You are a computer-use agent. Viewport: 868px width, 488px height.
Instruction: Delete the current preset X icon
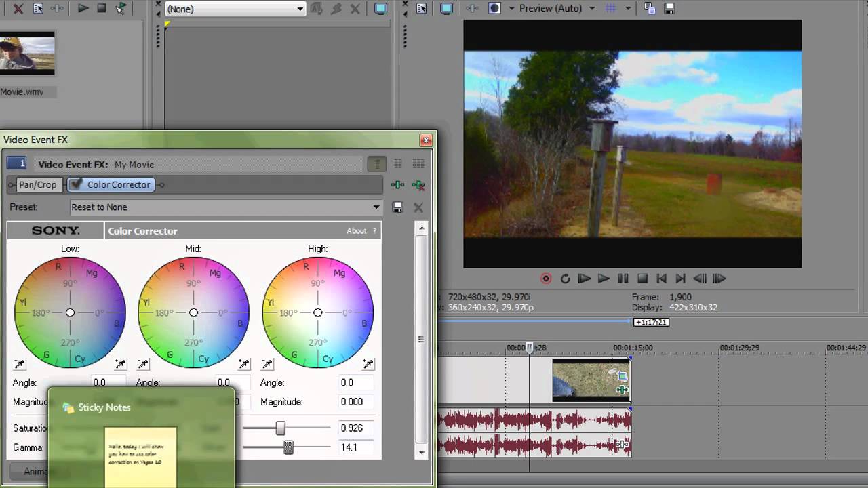coord(418,207)
